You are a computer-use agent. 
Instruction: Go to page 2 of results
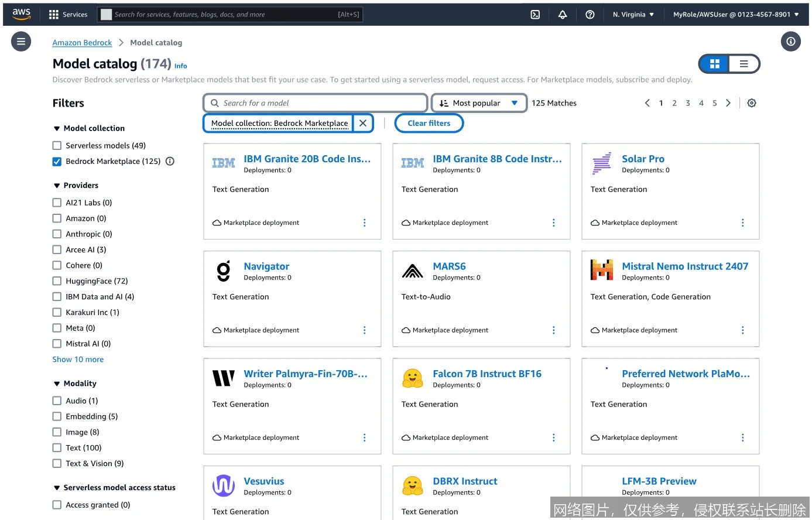[674, 103]
